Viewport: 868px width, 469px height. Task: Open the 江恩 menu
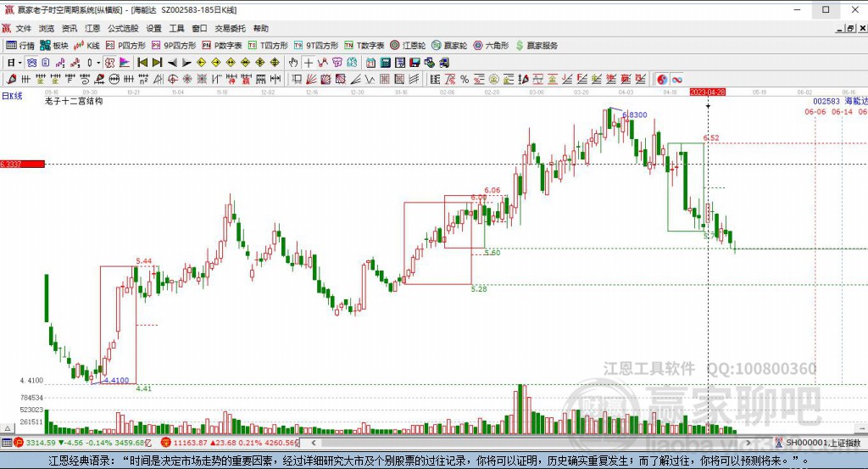pos(92,29)
